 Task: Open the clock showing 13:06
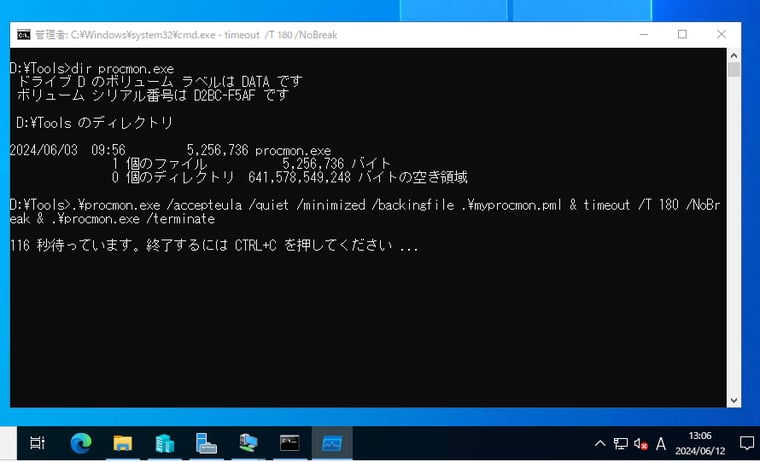coord(700,443)
